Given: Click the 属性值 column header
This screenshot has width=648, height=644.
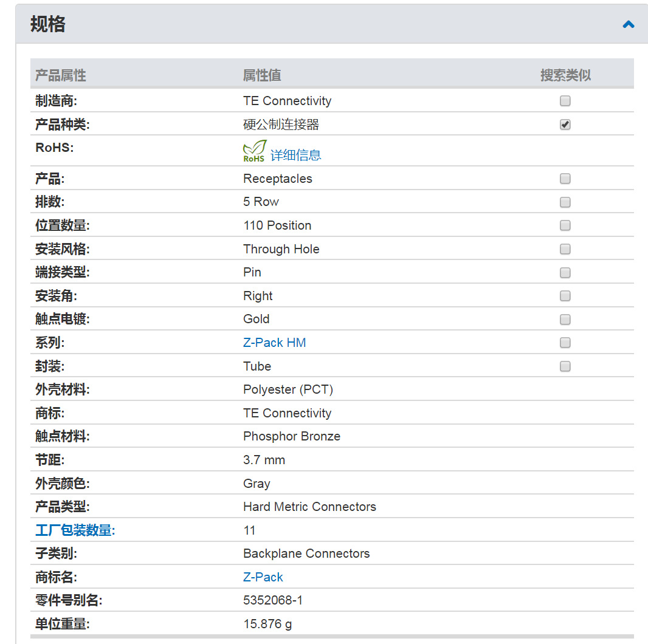Looking at the screenshot, I should [x=262, y=75].
